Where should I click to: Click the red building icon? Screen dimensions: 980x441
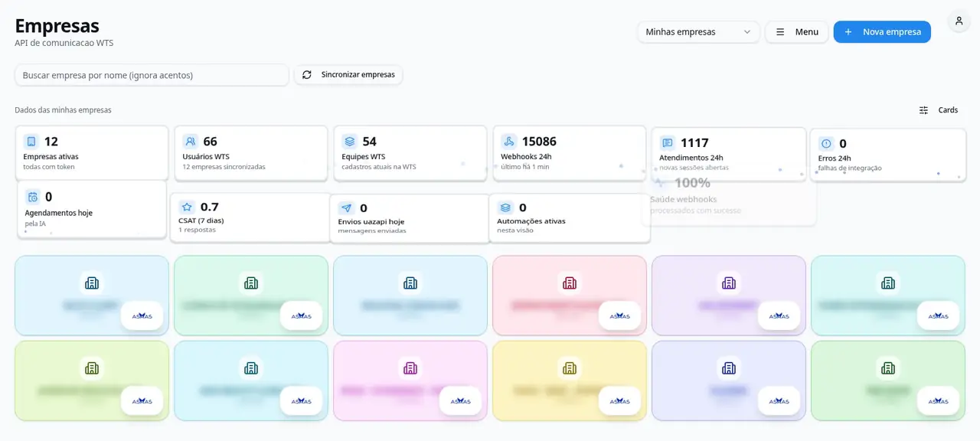(x=570, y=283)
